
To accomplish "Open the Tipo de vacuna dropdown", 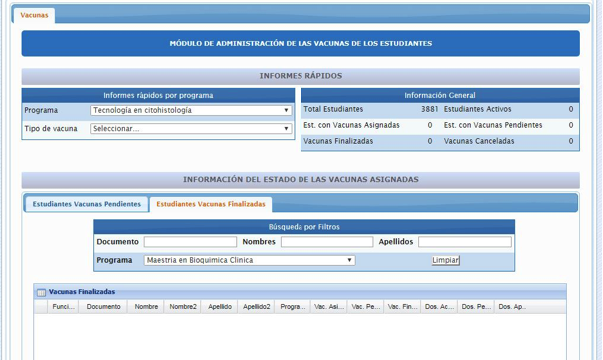I will (x=191, y=128).
